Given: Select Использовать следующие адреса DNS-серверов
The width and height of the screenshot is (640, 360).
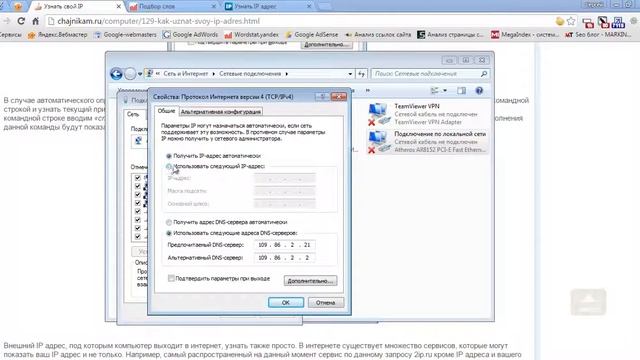Looking at the screenshot, I should pos(169,233).
